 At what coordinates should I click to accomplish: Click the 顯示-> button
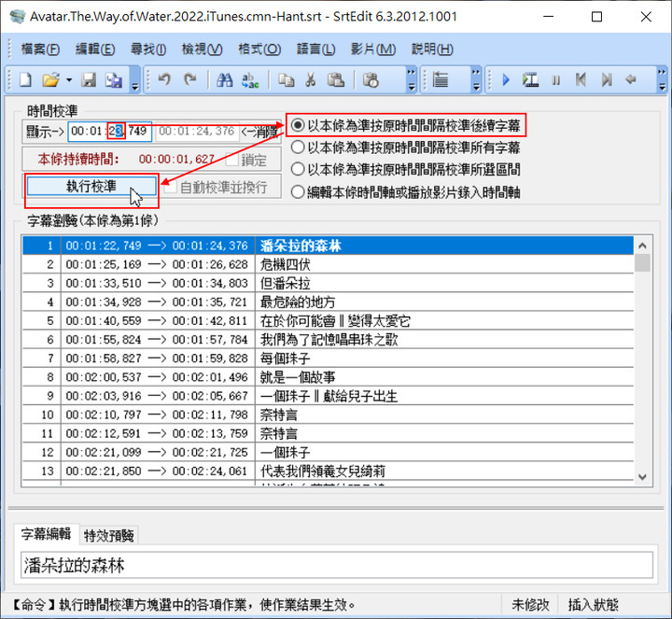(45, 131)
